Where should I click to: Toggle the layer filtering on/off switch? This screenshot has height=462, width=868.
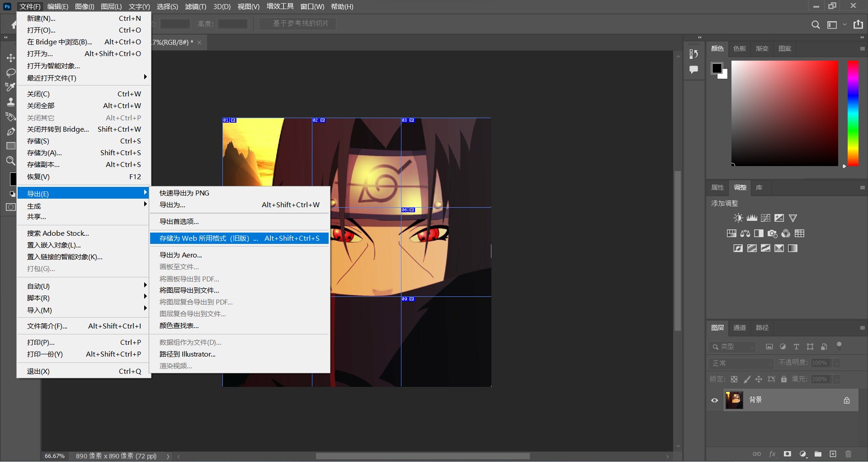[839, 345]
